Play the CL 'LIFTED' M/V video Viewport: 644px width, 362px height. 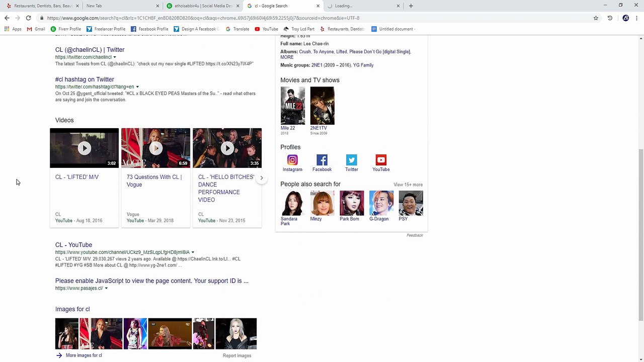point(85,148)
